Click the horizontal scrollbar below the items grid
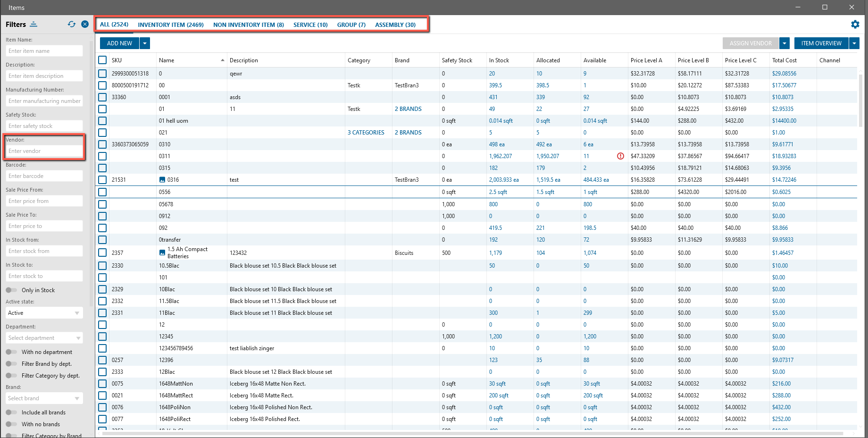 coord(472,433)
